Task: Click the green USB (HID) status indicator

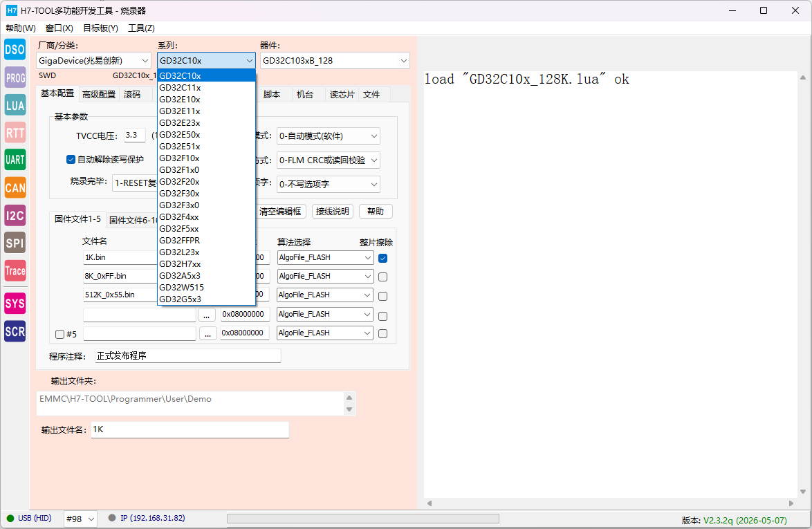Action: click(10, 518)
